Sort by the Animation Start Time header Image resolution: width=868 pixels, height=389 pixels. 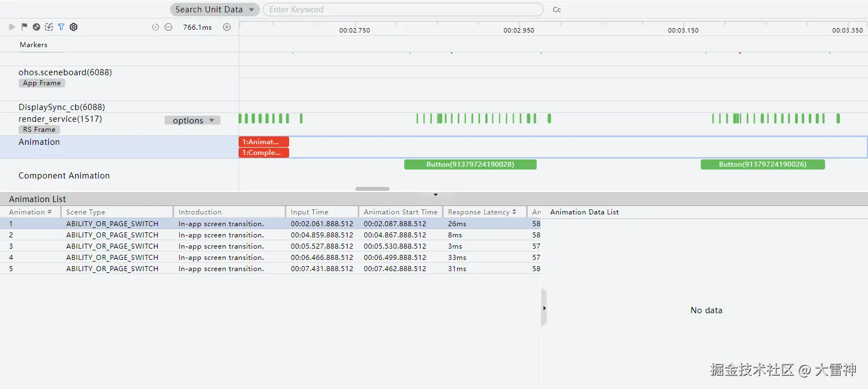[x=400, y=212]
